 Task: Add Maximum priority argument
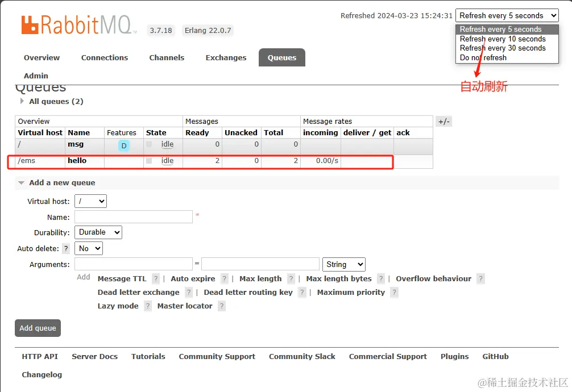point(351,293)
